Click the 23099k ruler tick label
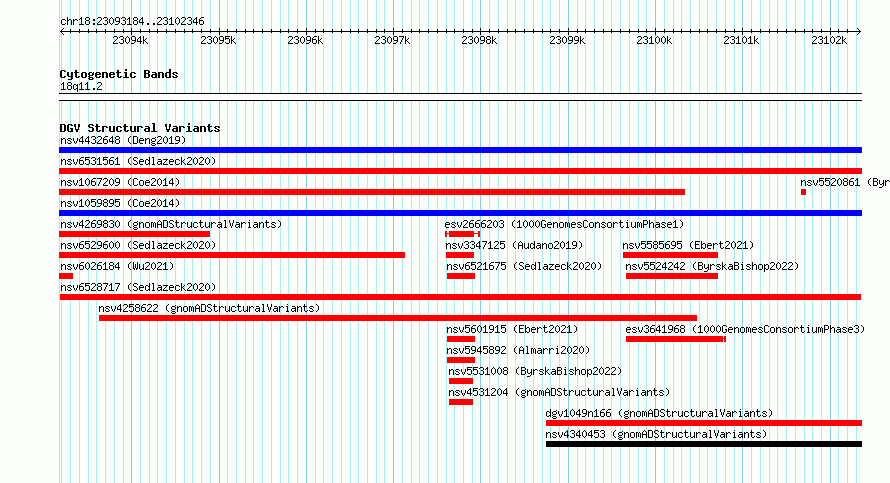This screenshot has height=483, width=890. (x=567, y=40)
